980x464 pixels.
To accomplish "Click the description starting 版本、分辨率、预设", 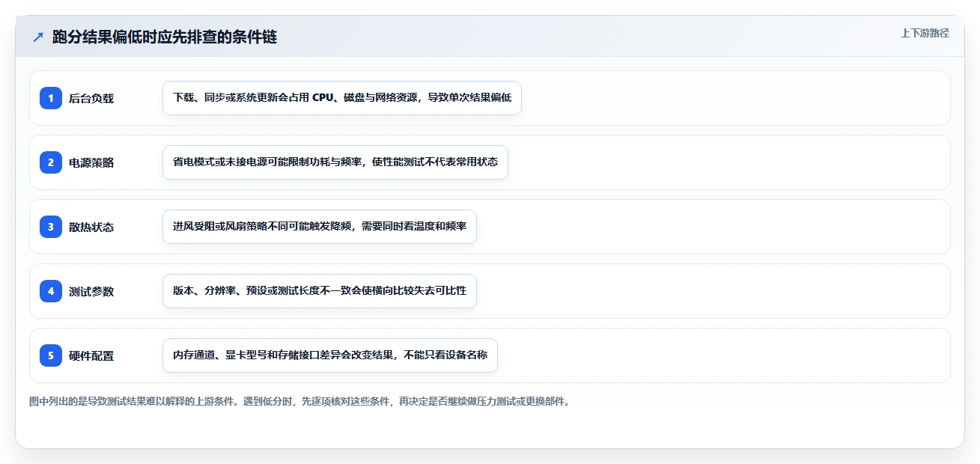I will click(320, 291).
